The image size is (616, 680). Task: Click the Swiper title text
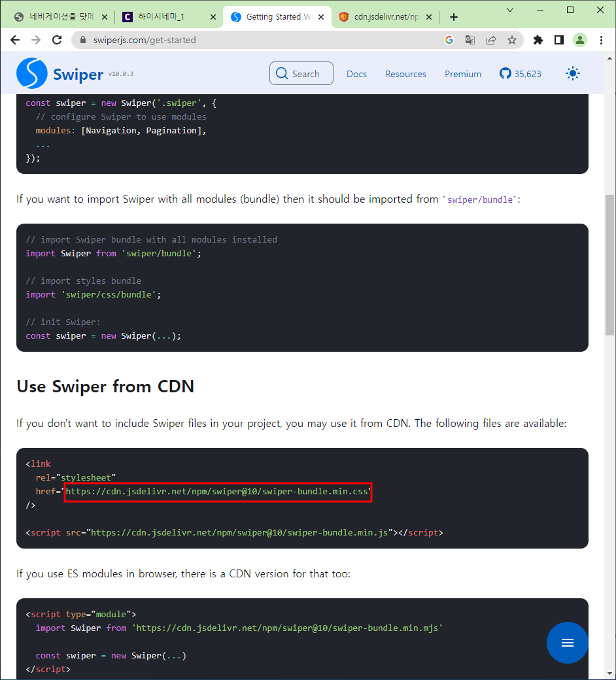(78, 74)
